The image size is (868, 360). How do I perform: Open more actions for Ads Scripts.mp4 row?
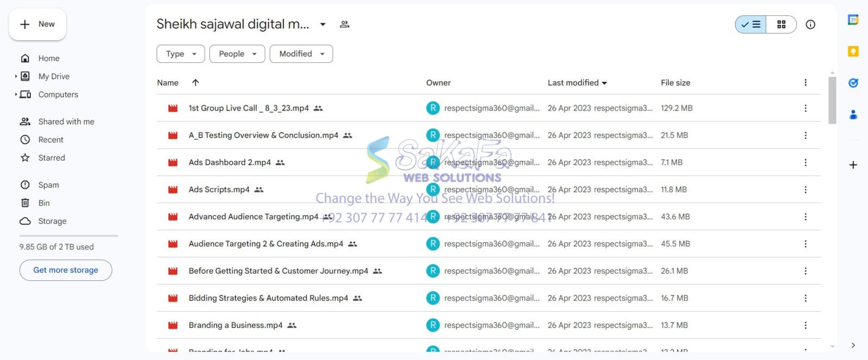[x=806, y=190]
